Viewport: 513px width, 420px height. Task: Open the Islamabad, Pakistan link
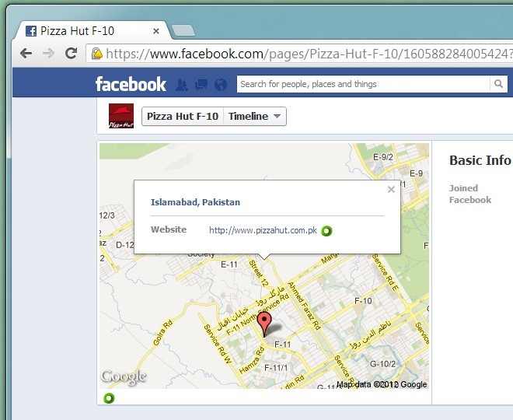[195, 202]
